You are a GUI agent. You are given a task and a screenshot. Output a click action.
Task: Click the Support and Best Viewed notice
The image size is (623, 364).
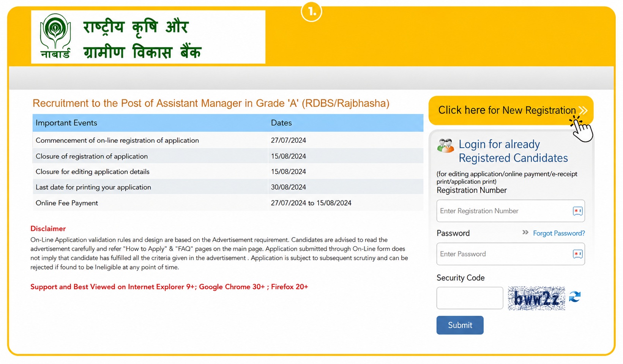pyautogui.click(x=169, y=287)
